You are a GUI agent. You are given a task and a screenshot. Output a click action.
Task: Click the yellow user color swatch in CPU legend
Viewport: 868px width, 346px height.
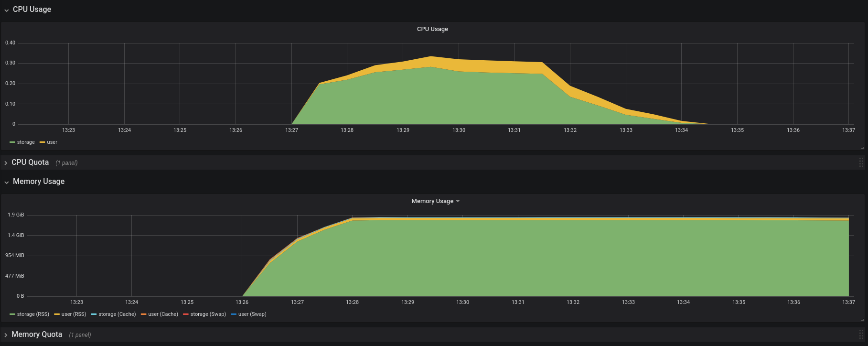click(x=43, y=142)
